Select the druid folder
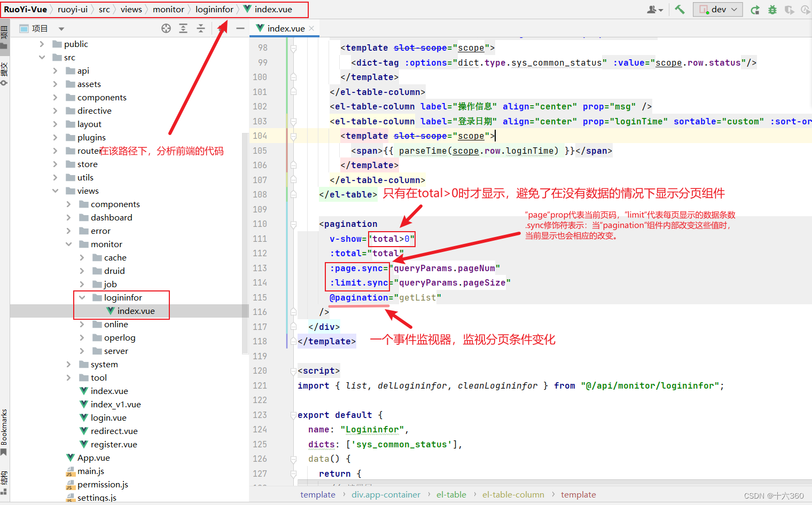The width and height of the screenshot is (812, 505). point(114,271)
